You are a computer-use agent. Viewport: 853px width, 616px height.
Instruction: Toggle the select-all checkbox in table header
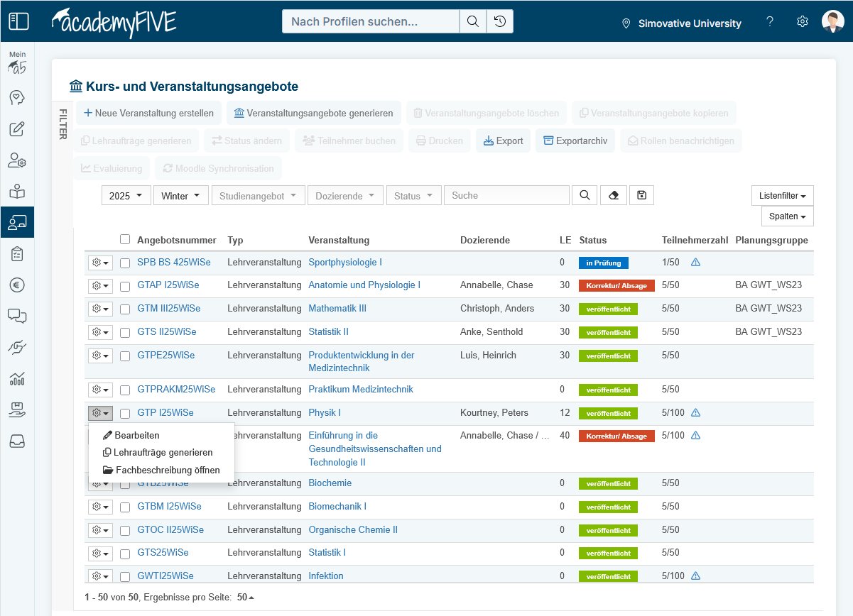point(125,240)
